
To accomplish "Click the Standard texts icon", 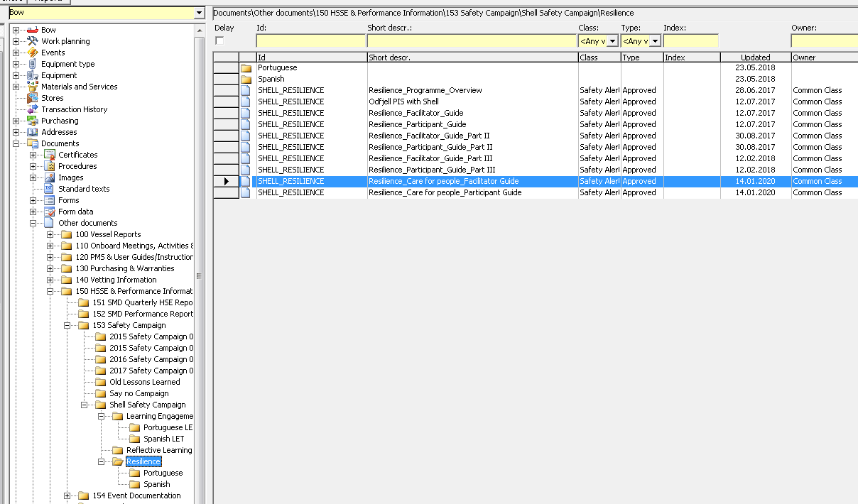I will tap(49, 189).
